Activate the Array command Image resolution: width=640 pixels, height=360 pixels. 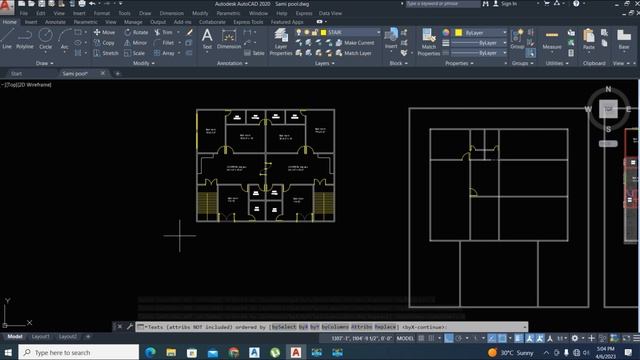164,53
